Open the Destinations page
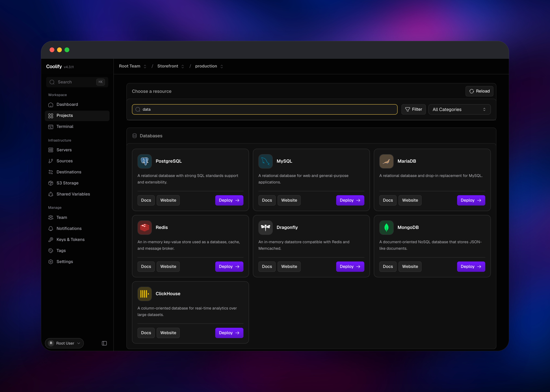Viewport: 550px width, 392px height. click(x=77, y=172)
